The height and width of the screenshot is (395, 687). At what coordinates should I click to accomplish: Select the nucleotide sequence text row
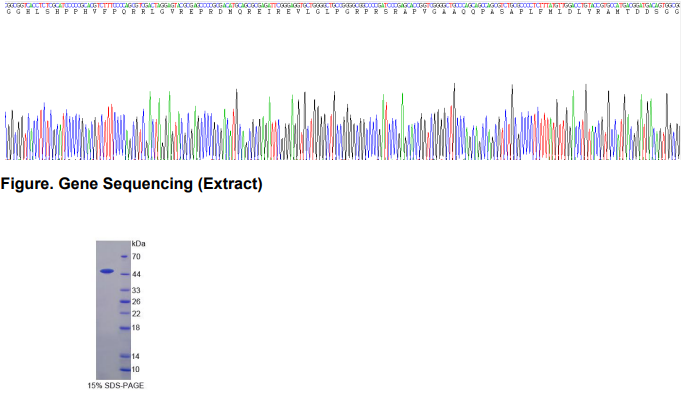pos(343,5)
